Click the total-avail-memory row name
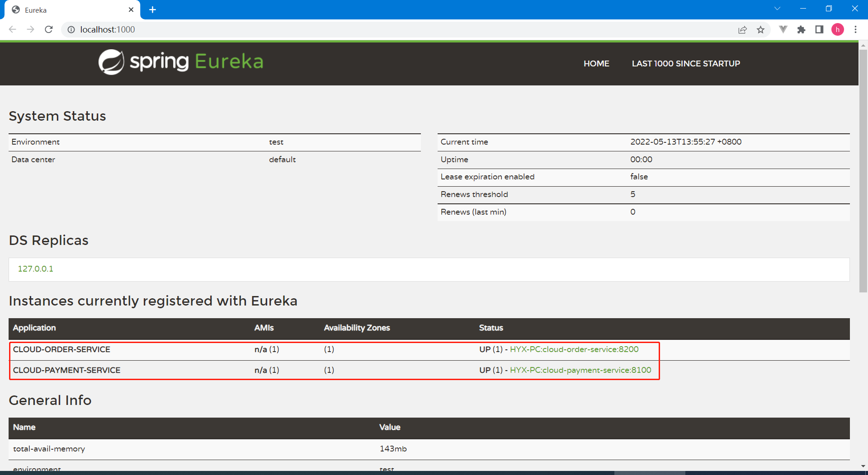 coord(49,449)
